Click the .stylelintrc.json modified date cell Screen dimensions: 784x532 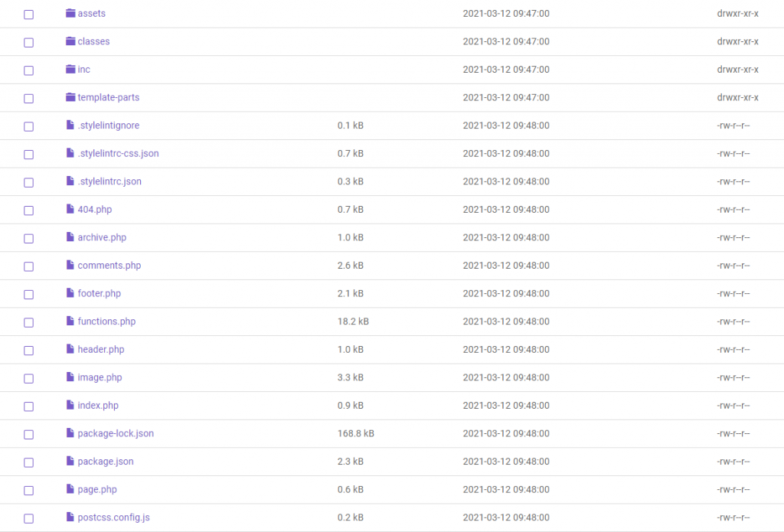pyautogui.click(x=506, y=181)
